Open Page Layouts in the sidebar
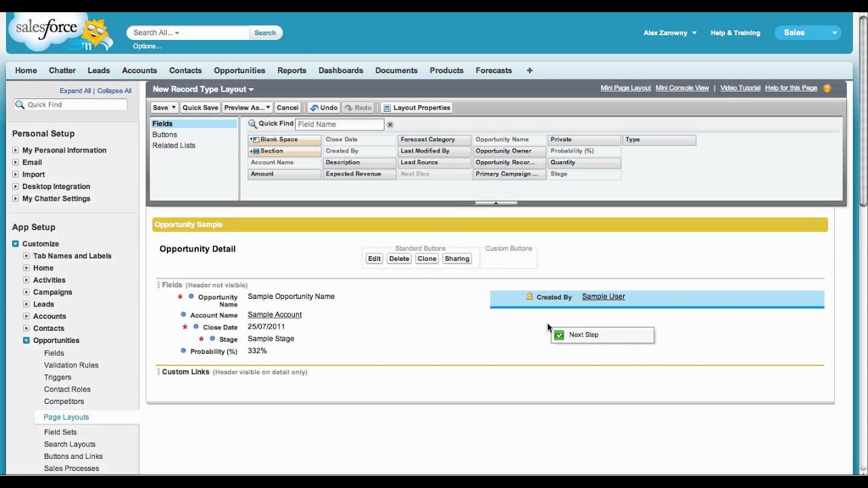The image size is (868, 488). [x=66, y=418]
